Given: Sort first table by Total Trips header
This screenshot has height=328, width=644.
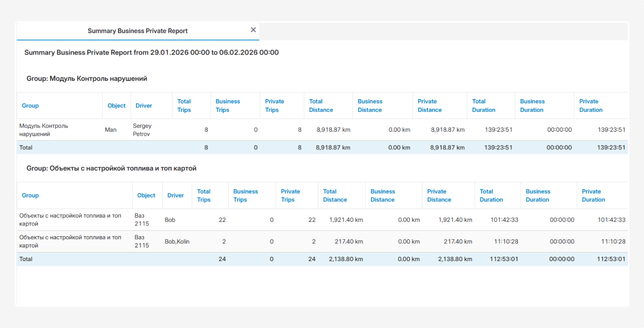Looking at the screenshot, I should tap(184, 105).
